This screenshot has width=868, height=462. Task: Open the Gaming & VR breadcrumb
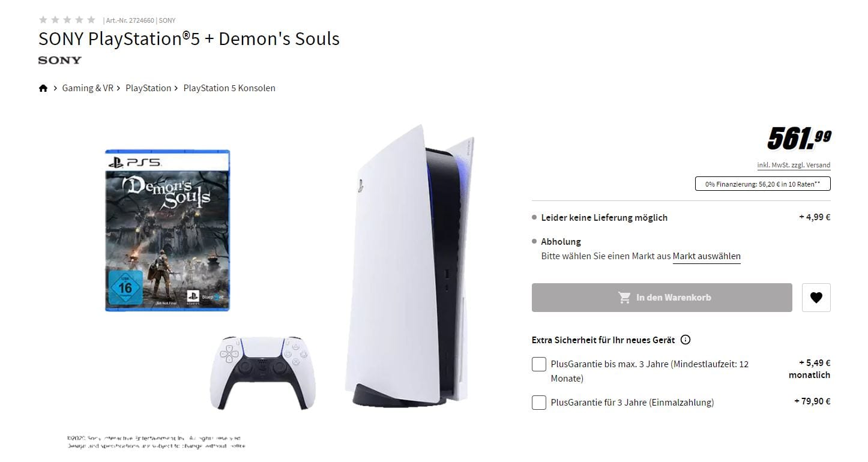(88, 88)
